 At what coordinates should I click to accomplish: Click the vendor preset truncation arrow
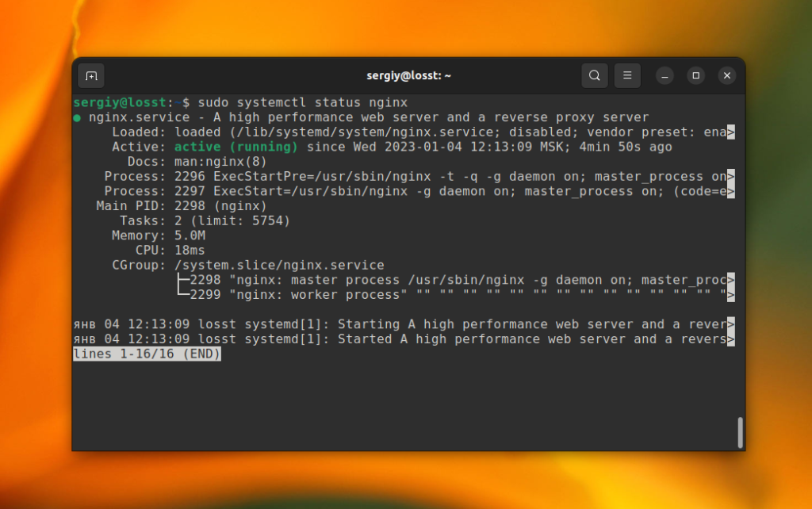click(731, 132)
